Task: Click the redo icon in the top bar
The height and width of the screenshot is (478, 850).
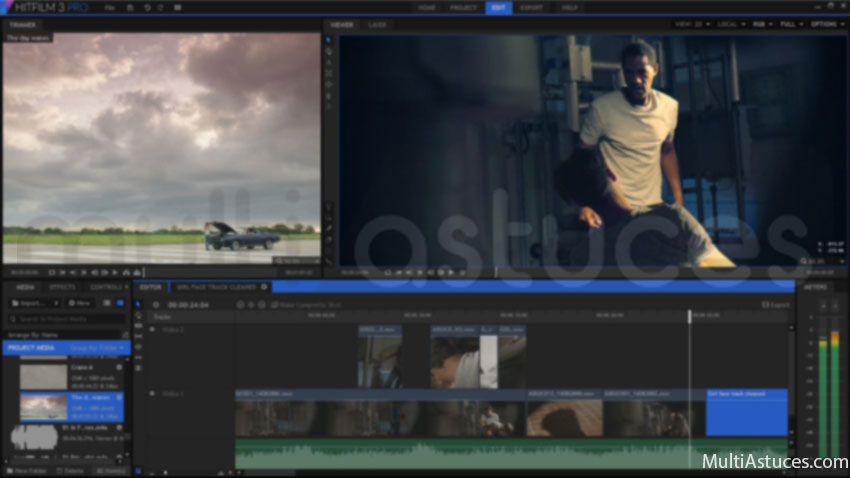Action: point(162,7)
